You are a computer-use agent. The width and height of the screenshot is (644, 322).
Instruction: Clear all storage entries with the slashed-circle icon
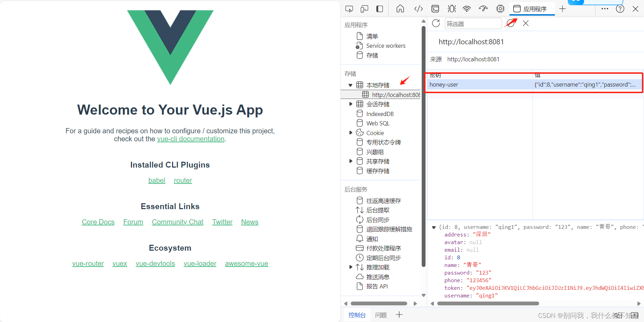(x=510, y=23)
